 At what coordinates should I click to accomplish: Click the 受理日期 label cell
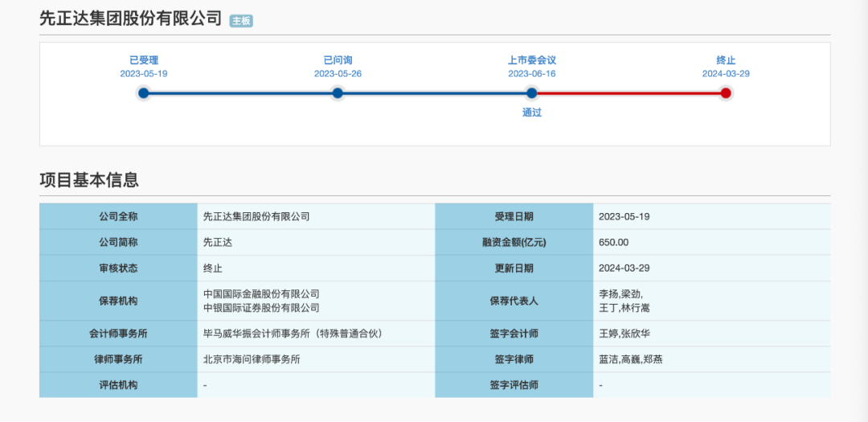pyautogui.click(x=514, y=216)
